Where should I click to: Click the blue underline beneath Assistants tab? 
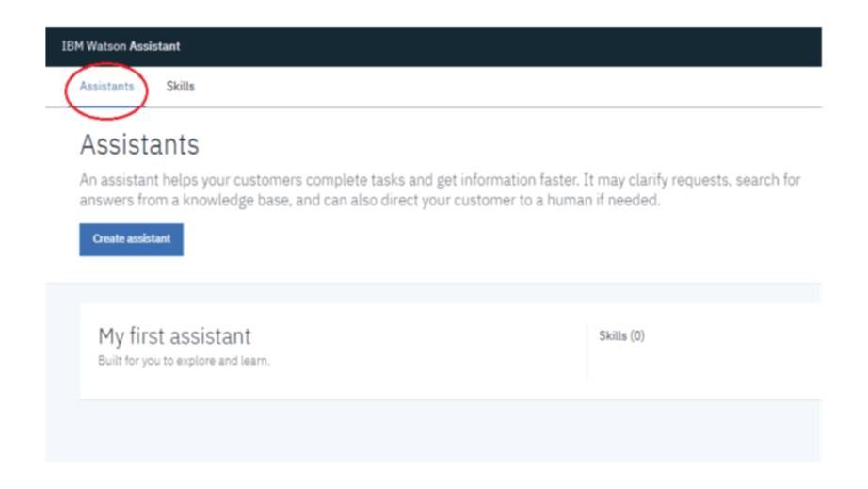(106, 106)
